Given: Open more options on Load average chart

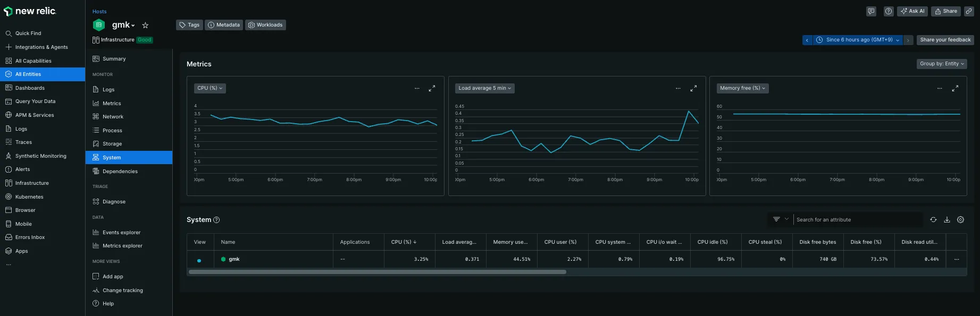Looking at the screenshot, I should 678,89.
